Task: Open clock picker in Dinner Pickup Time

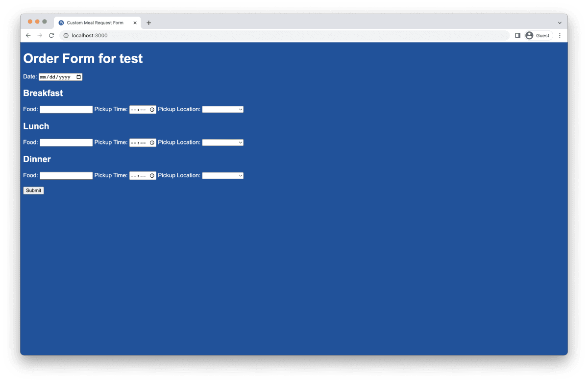Action: click(x=152, y=175)
